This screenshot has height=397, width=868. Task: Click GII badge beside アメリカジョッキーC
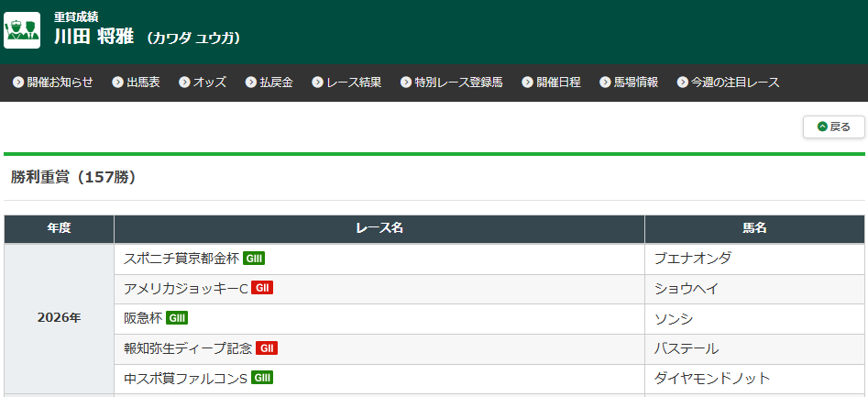coord(262,288)
